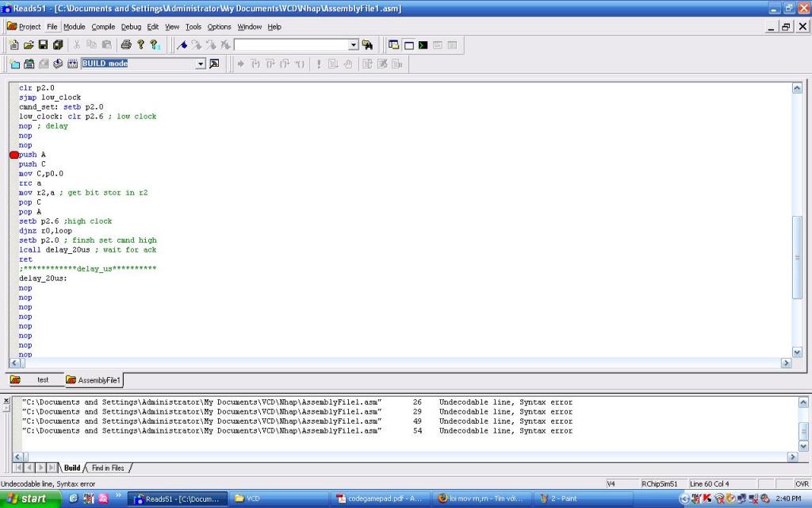Screen dimensions: 812x508
Task: Open the Tools menu
Action: point(193,26)
